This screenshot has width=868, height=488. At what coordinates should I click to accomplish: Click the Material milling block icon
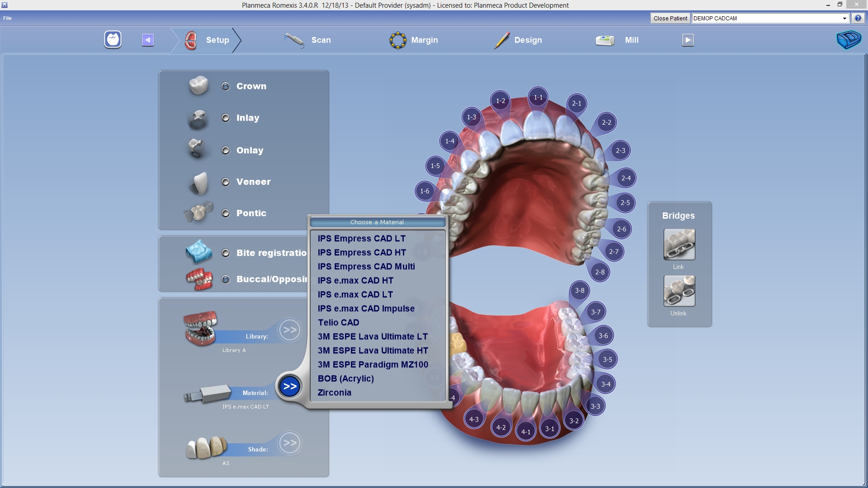[208, 394]
